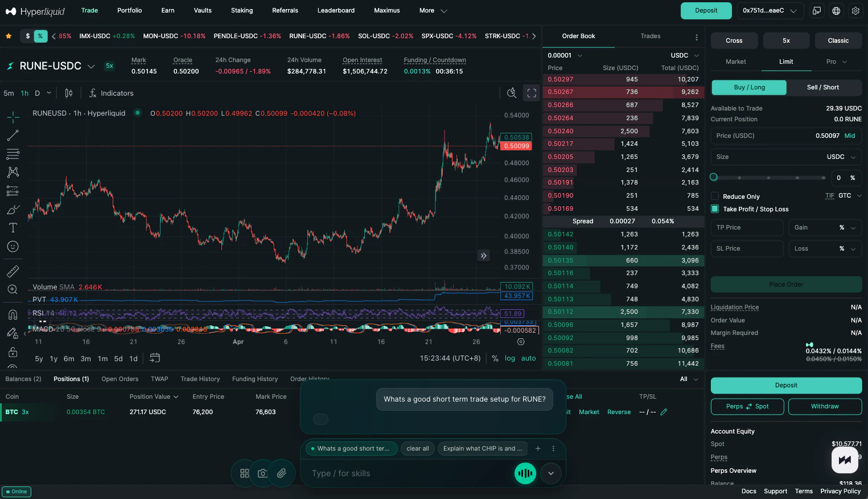
Task: Click the Price (USDC) input field
Action: (x=785, y=136)
